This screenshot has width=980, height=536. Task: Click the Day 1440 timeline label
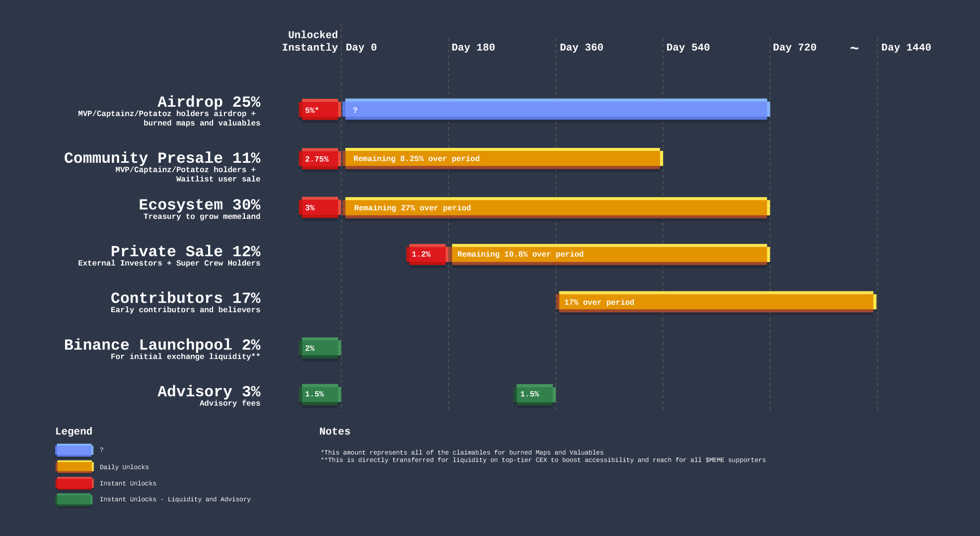(906, 48)
